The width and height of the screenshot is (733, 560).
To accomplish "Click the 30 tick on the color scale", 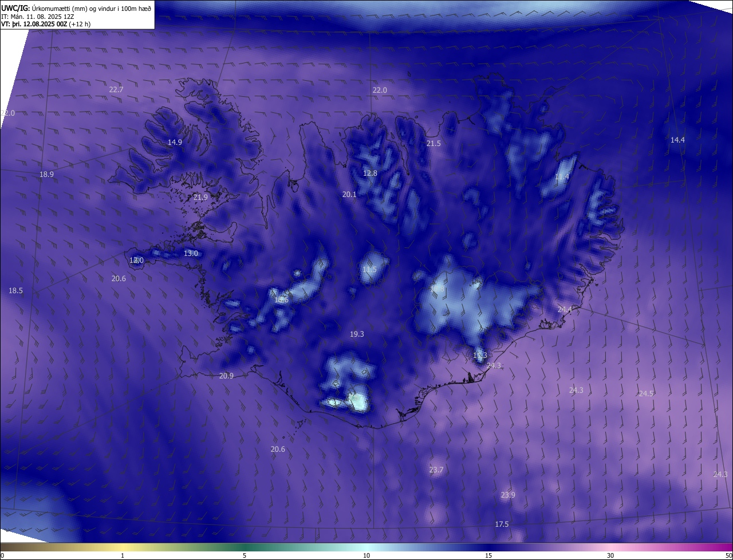I will pyautogui.click(x=610, y=555).
